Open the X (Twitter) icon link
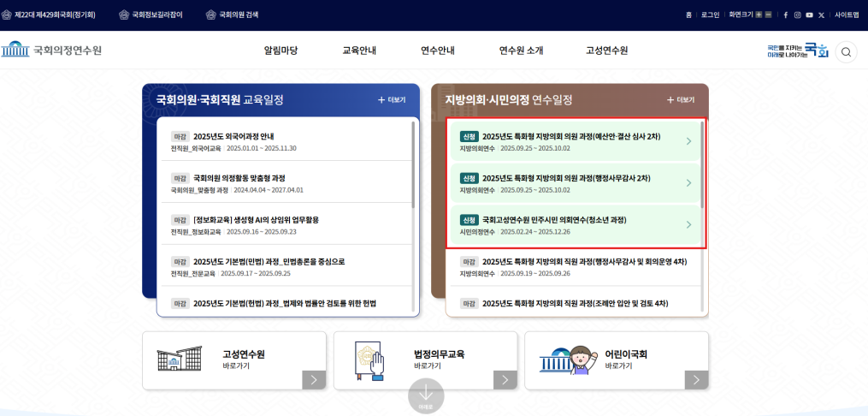The image size is (868, 416). point(822,15)
